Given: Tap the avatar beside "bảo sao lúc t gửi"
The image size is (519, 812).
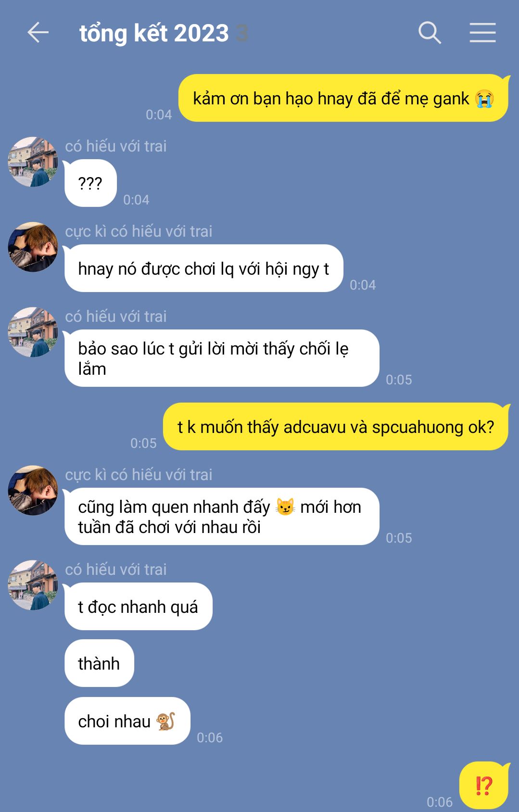Looking at the screenshot, I should 33,332.
